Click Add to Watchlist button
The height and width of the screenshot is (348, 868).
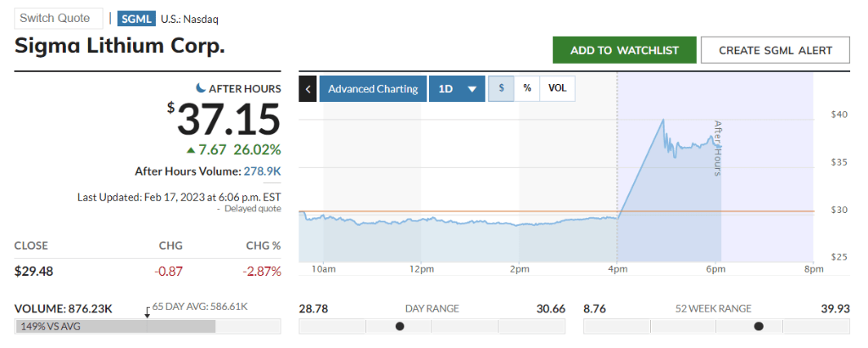(624, 50)
